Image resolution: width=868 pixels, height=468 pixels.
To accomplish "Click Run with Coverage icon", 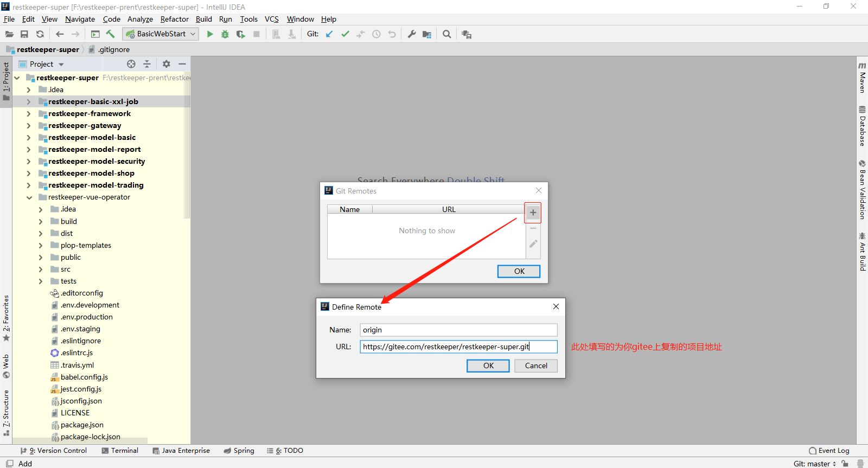I will click(241, 34).
